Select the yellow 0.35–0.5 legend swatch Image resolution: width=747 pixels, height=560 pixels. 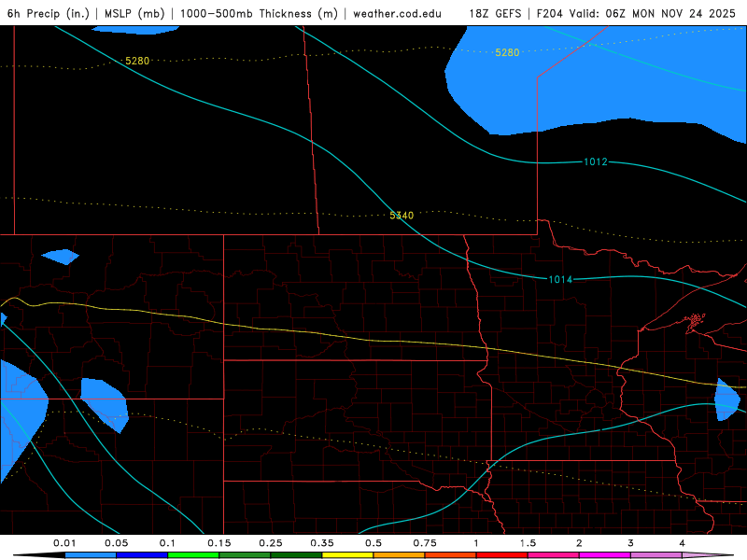[x=347, y=555]
